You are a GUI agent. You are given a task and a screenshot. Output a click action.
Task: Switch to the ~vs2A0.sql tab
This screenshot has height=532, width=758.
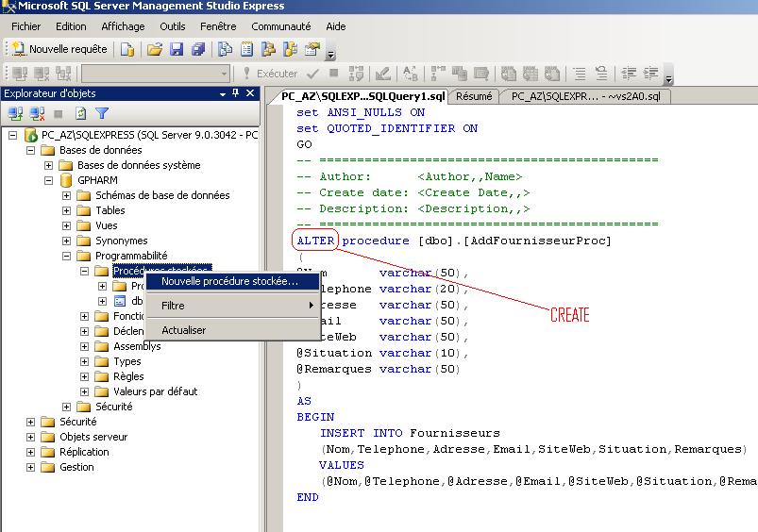(x=586, y=96)
